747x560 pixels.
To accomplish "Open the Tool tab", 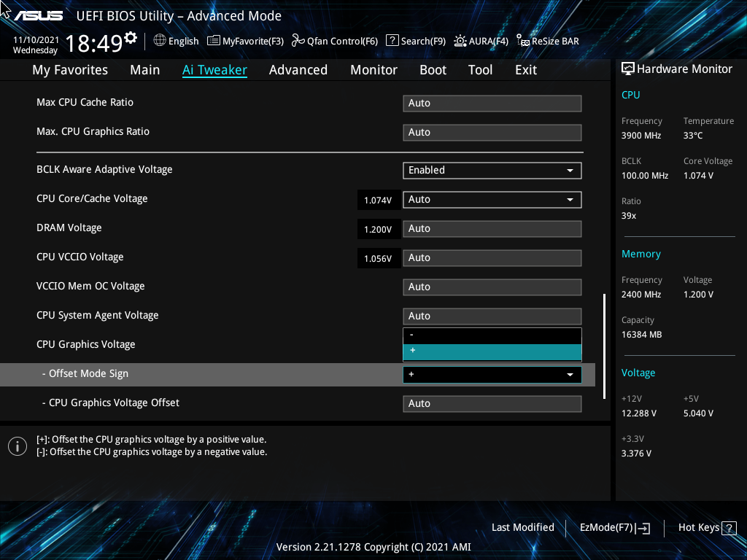I will click(x=480, y=70).
